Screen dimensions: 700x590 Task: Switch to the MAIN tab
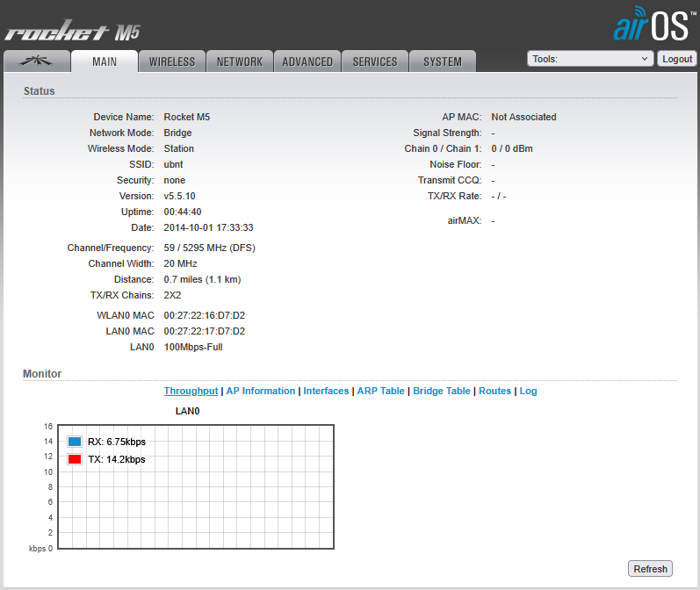(105, 61)
